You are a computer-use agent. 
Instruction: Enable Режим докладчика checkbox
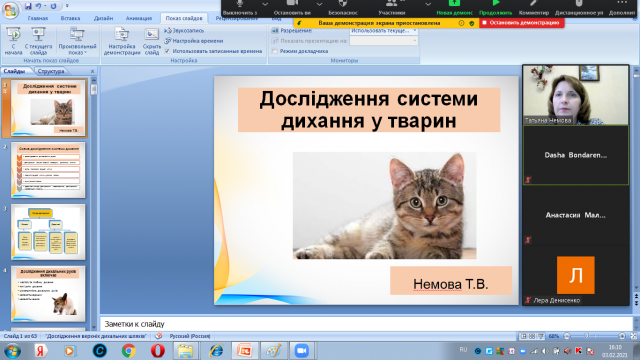point(275,51)
